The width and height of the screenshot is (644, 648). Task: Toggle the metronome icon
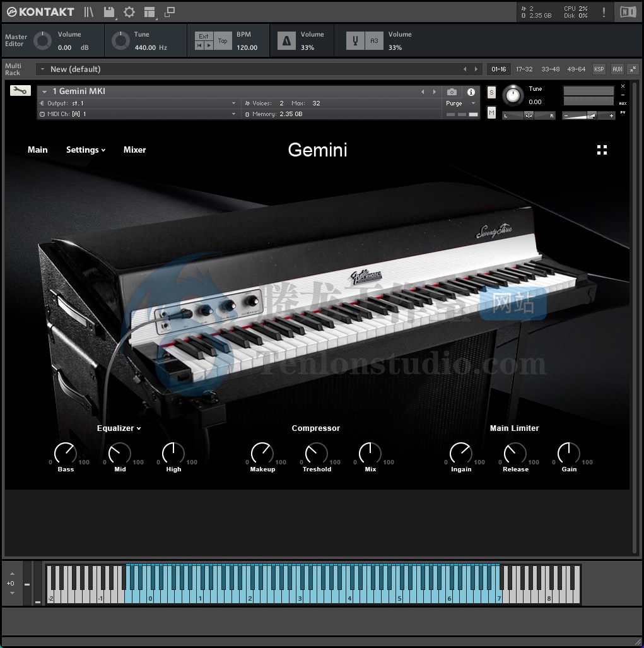point(286,41)
